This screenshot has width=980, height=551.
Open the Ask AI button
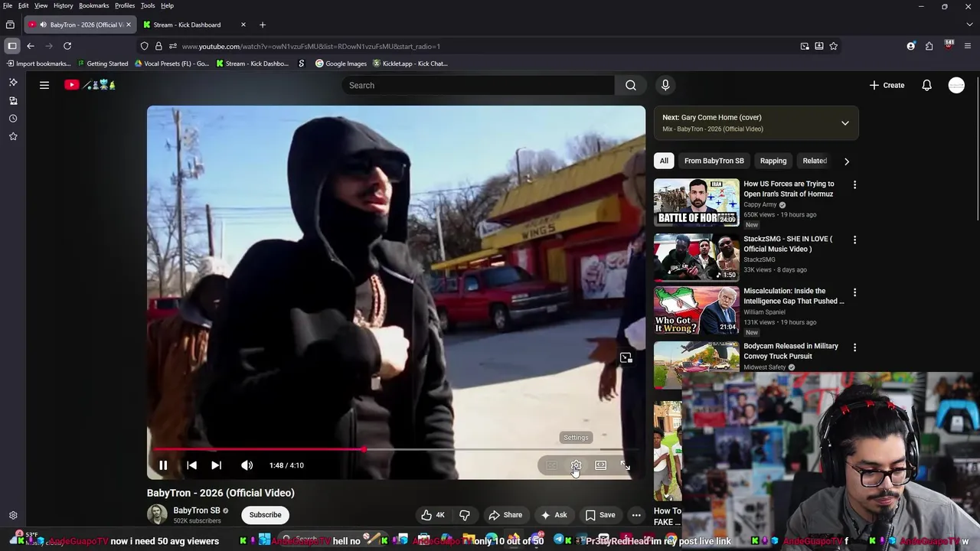[x=554, y=515]
